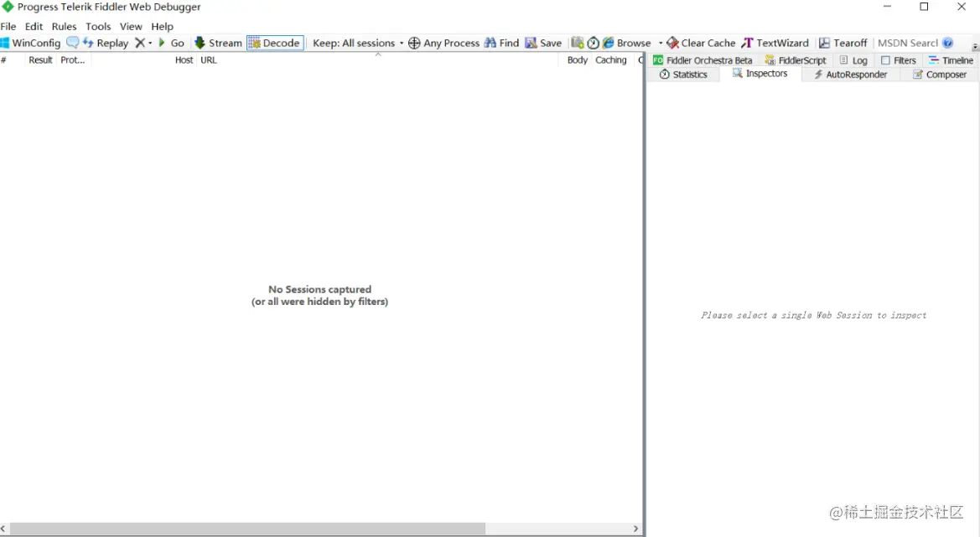Open the TextWizard tool
The height and width of the screenshot is (537, 980).
(775, 43)
